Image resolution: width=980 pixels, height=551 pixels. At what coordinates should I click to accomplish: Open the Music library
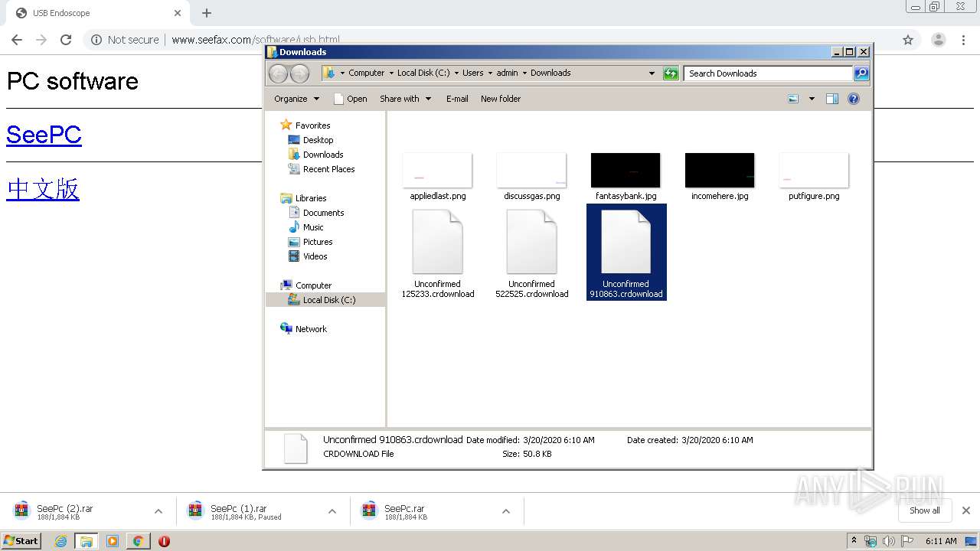pos(306,227)
